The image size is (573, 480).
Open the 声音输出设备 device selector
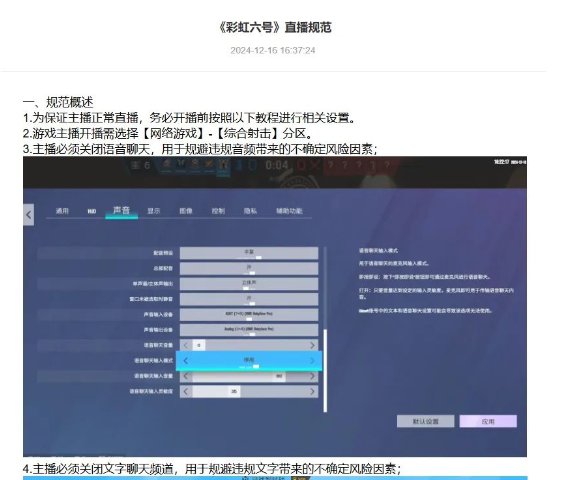point(249,330)
